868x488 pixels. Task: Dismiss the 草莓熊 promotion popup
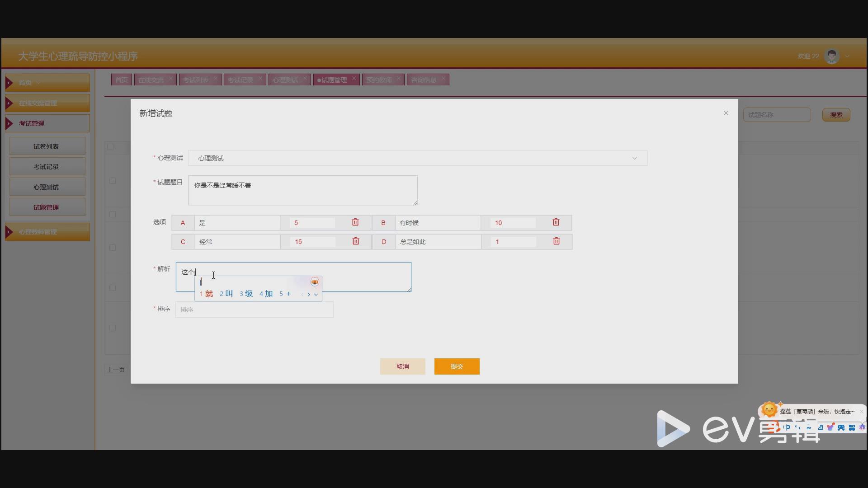click(861, 411)
